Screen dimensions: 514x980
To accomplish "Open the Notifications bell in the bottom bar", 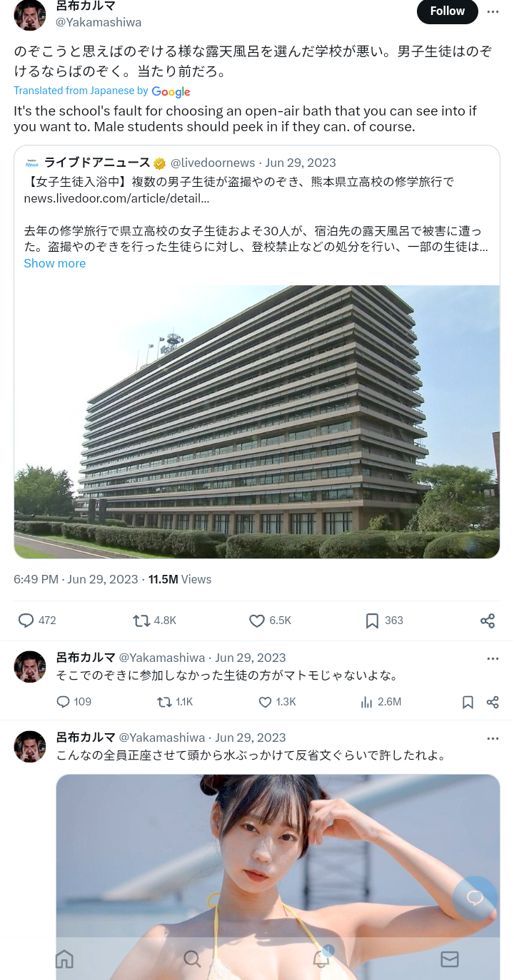I will click(322, 958).
